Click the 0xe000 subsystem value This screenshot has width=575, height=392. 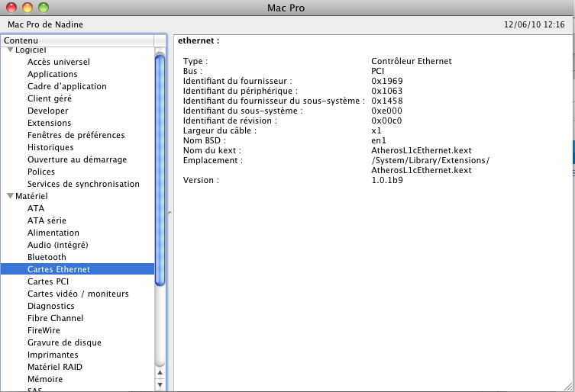[386, 111]
